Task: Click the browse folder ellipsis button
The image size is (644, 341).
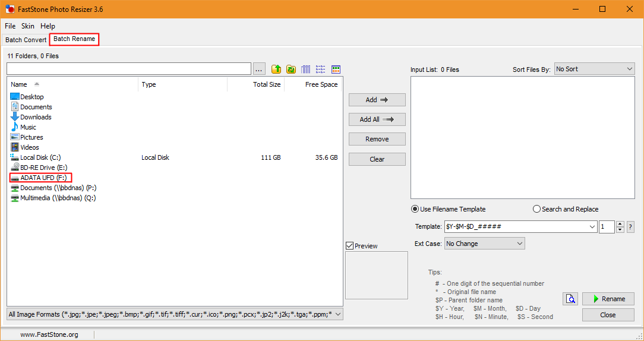Action: [x=259, y=69]
